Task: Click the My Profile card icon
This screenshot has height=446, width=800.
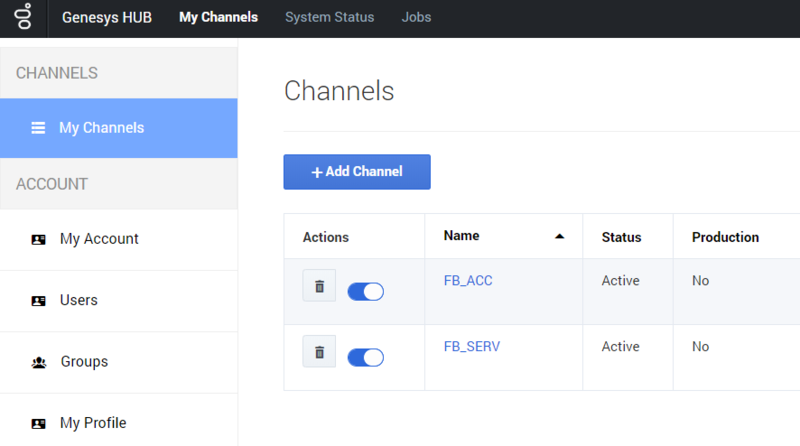Action: tap(38, 424)
